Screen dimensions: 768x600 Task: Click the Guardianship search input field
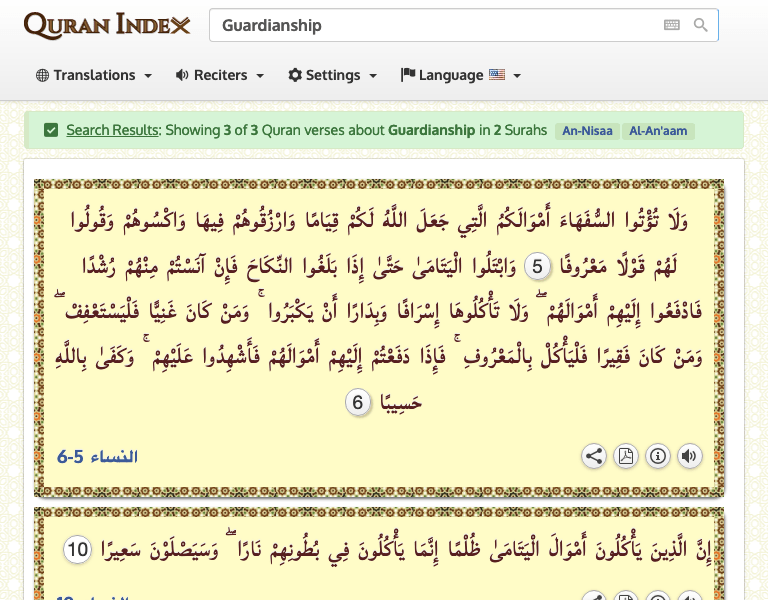[x=463, y=25]
